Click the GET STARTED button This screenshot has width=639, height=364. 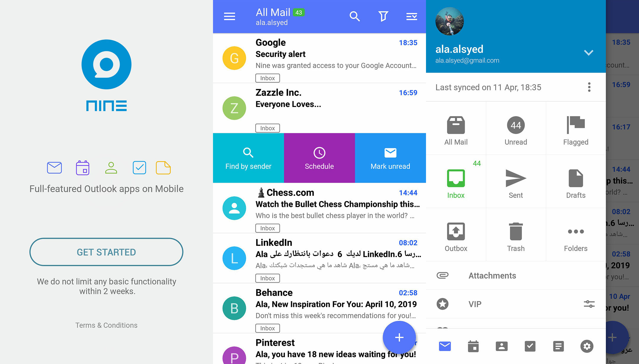pos(106,252)
